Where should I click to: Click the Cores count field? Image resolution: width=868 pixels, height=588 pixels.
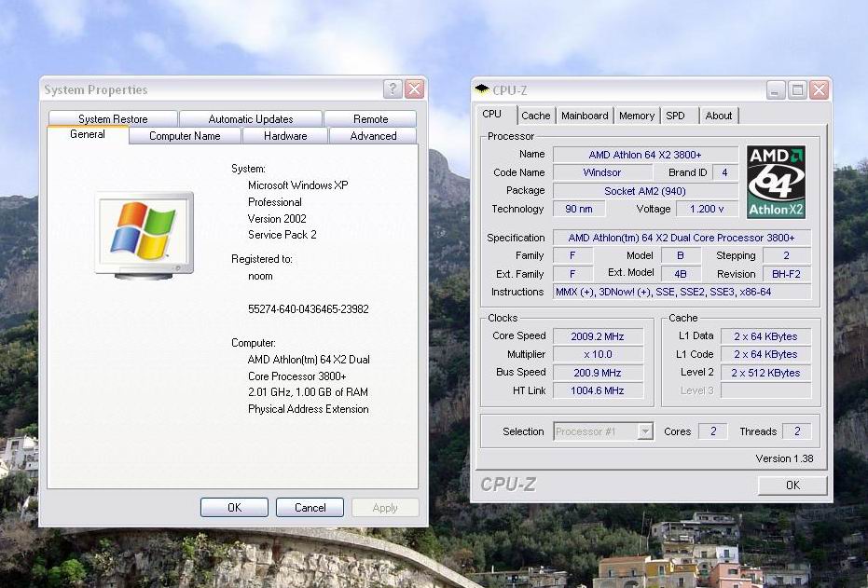[713, 431]
